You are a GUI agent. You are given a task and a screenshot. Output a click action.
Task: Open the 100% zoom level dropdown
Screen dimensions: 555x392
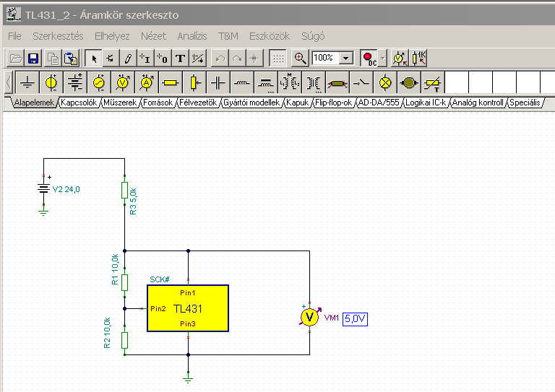coord(346,58)
